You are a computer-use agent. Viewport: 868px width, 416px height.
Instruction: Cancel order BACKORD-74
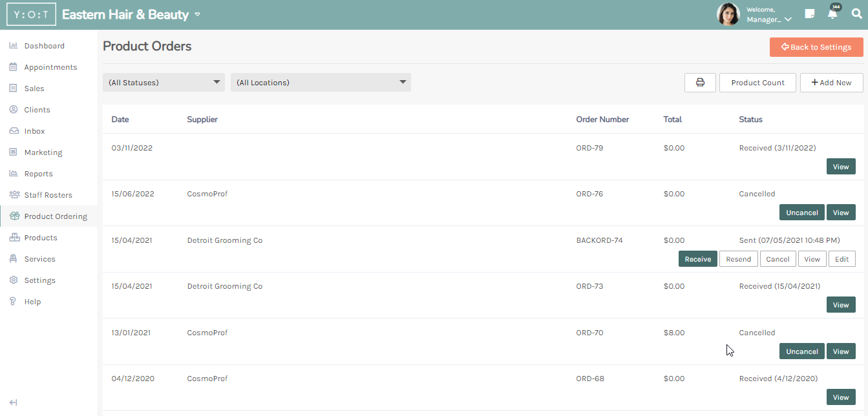pyautogui.click(x=778, y=259)
